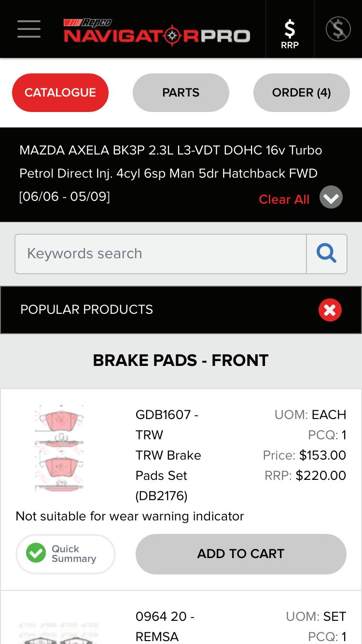Open the hamburger navigation menu
362x644 pixels.
coord(29,29)
